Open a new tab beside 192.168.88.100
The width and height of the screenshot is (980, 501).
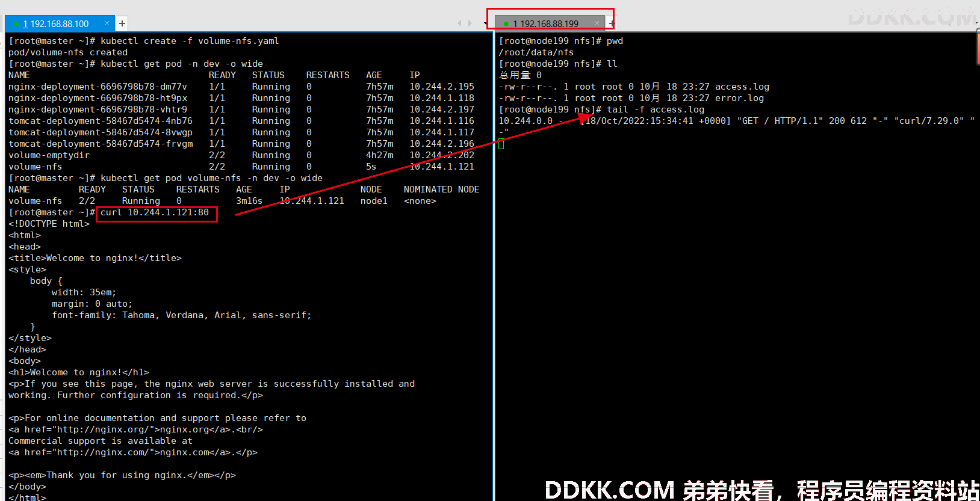click(x=122, y=23)
